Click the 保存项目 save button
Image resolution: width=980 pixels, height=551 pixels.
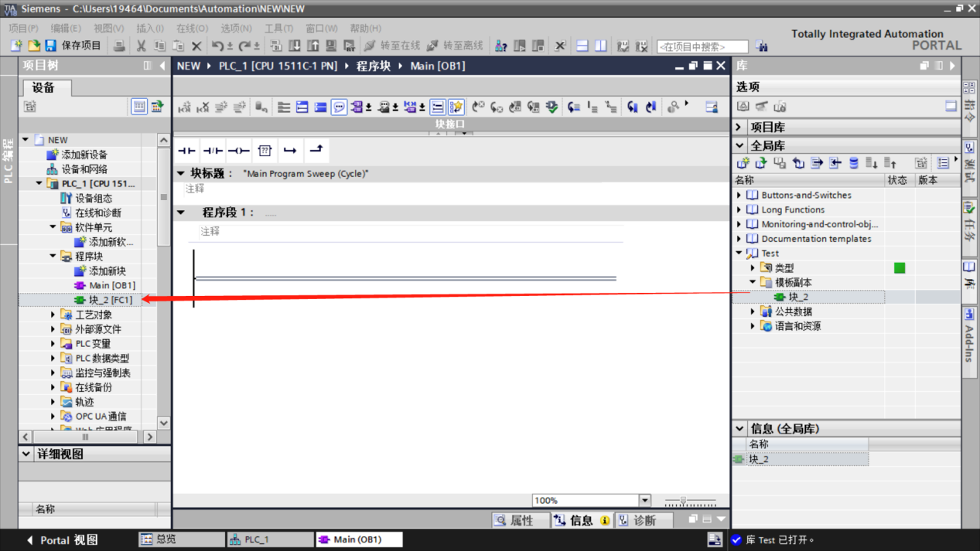click(x=73, y=46)
